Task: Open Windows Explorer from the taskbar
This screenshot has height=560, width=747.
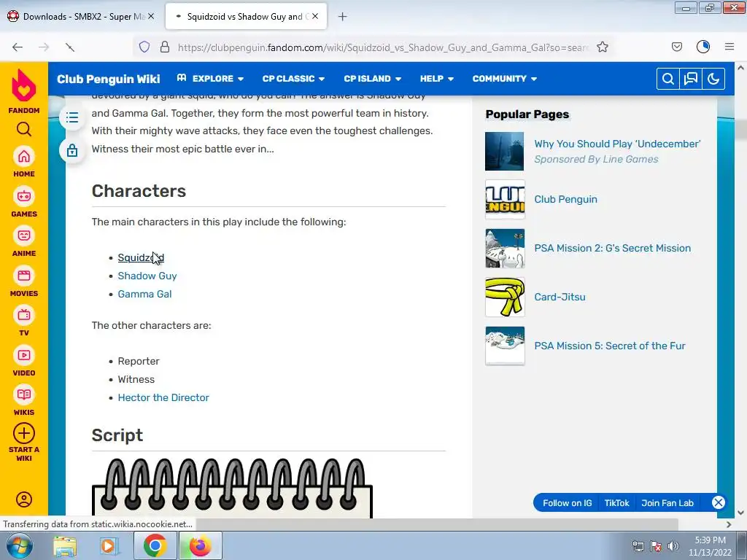Action: pyautogui.click(x=65, y=546)
